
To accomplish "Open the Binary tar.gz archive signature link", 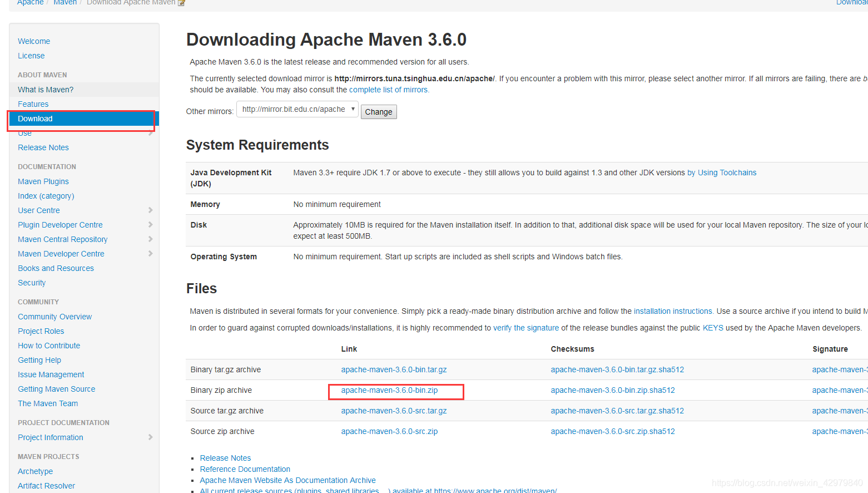I will click(840, 369).
